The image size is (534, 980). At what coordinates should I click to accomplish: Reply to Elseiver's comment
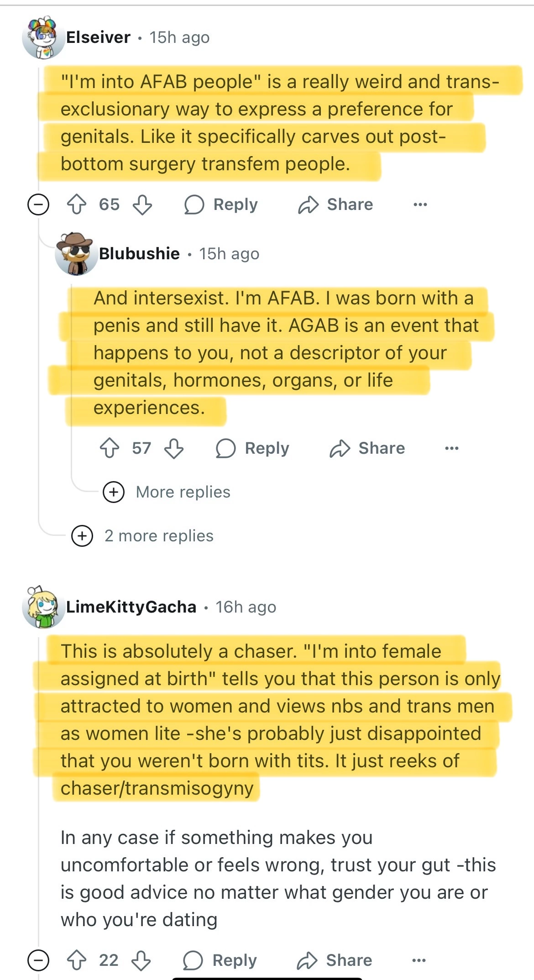[221, 204]
